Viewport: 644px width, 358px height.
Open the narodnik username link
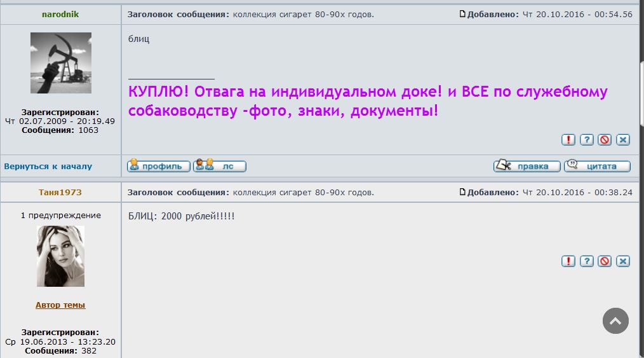(60, 14)
